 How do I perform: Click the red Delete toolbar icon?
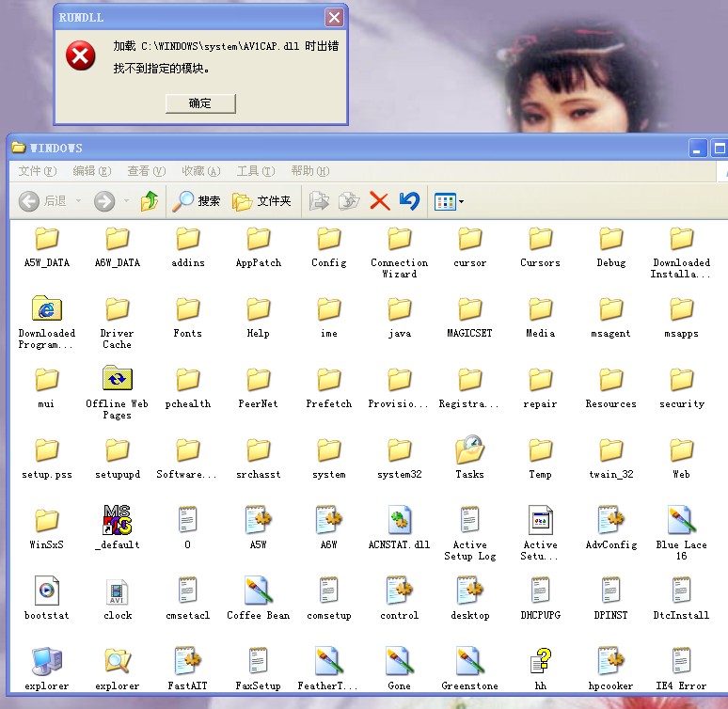pyautogui.click(x=380, y=201)
